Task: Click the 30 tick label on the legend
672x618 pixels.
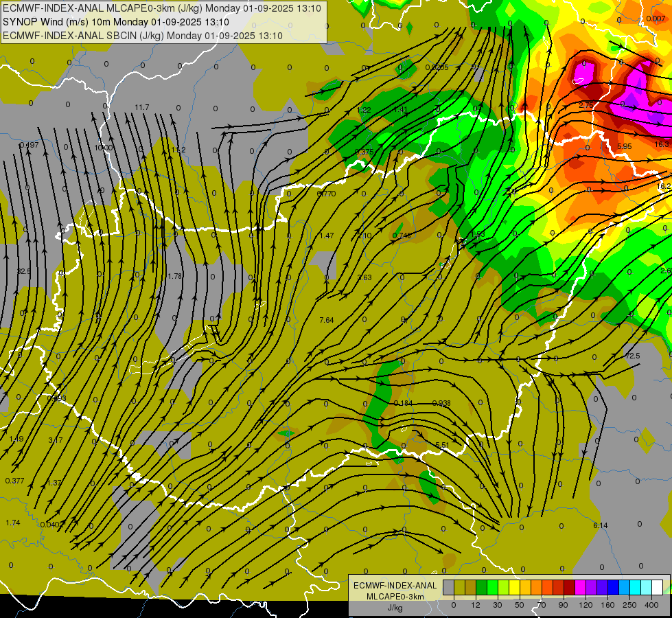Action: [497, 605]
